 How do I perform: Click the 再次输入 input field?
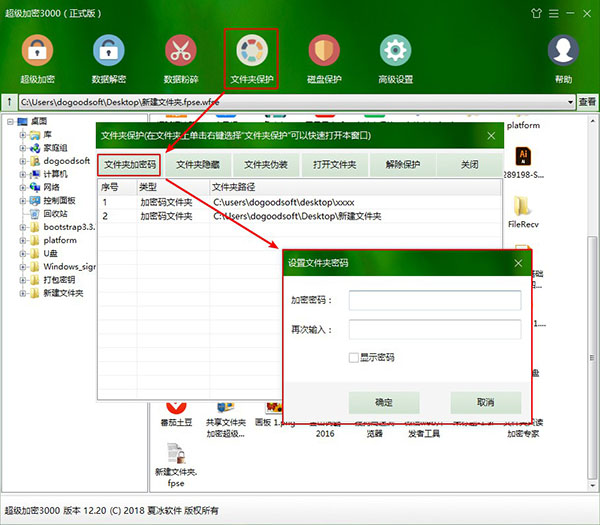click(435, 329)
